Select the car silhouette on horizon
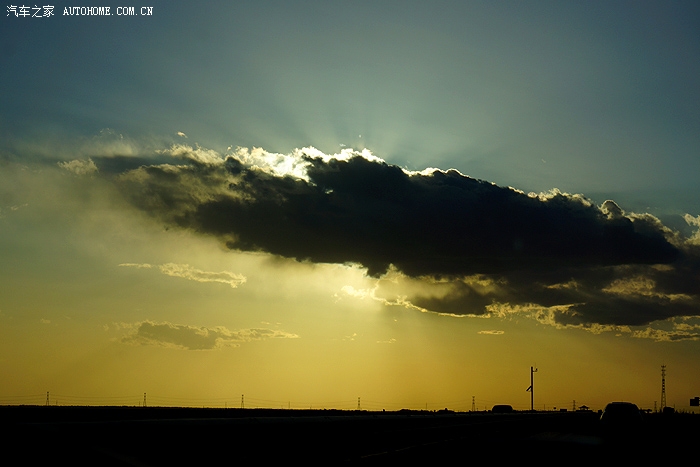700x467 pixels. [620, 410]
